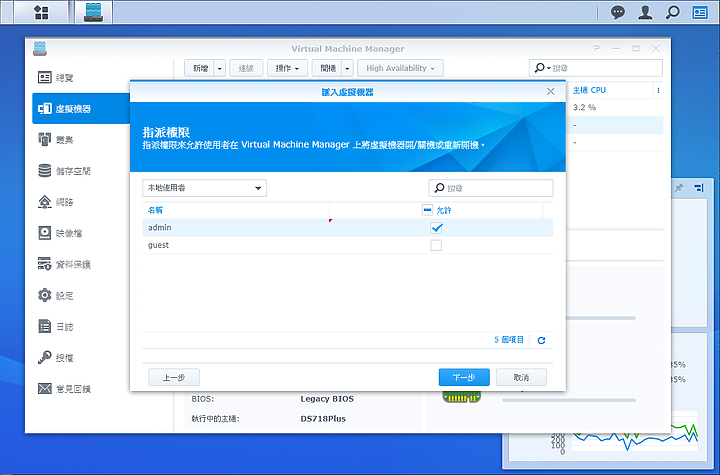Uncheck the allow checkbox for admin

pyautogui.click(x=436, y=227)
